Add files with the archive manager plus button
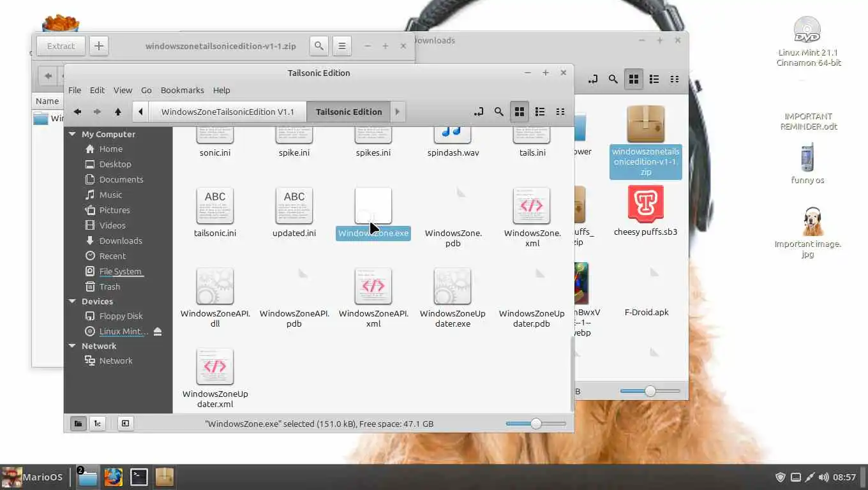 point(98,46)
